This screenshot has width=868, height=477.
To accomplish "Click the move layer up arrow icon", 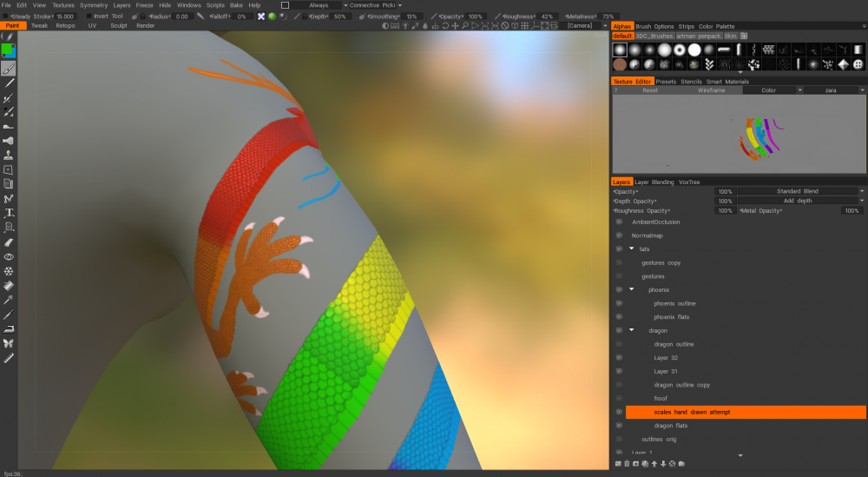I will pyautogui.click(x=654, y=464).
